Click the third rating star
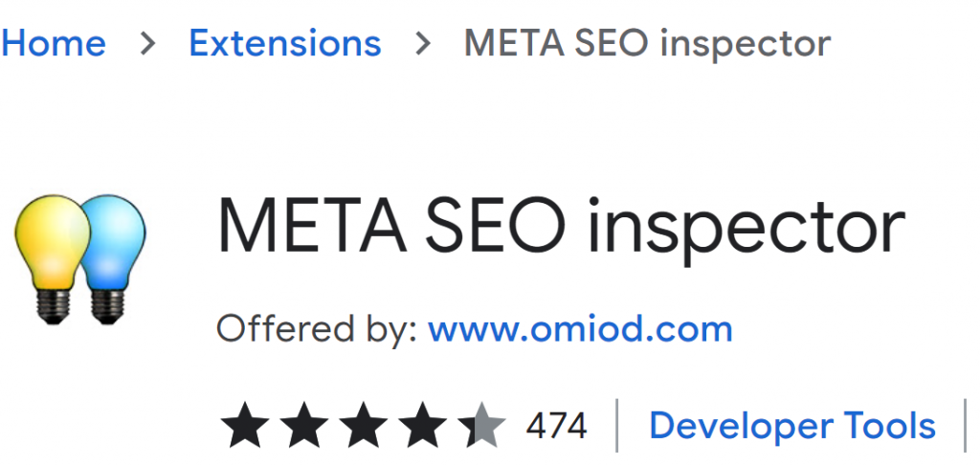 tap(363, 426)
